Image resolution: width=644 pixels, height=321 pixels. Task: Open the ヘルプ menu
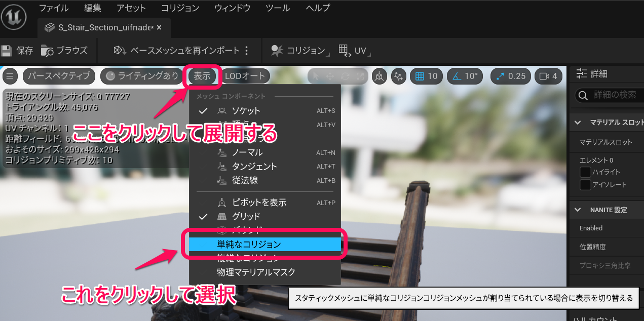318,8
